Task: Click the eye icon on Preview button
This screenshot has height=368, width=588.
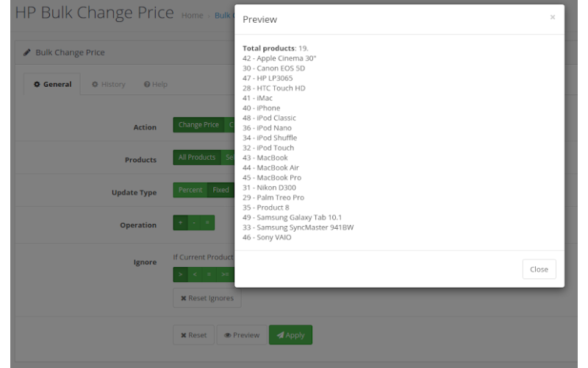Action: (x=228, y=336)
